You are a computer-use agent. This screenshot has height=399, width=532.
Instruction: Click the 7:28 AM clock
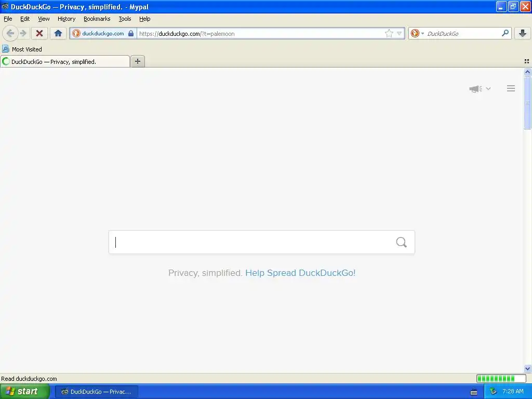click(513, 391)
